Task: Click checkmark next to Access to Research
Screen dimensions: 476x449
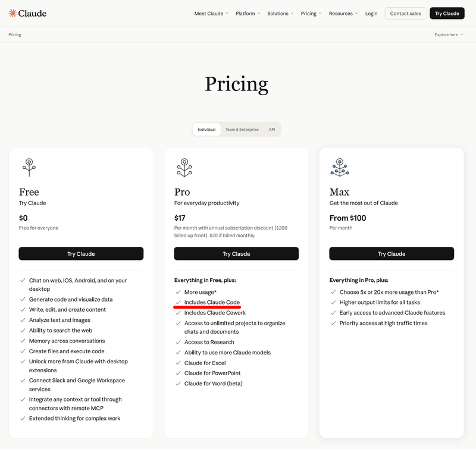Action: (x=178, y=342)
